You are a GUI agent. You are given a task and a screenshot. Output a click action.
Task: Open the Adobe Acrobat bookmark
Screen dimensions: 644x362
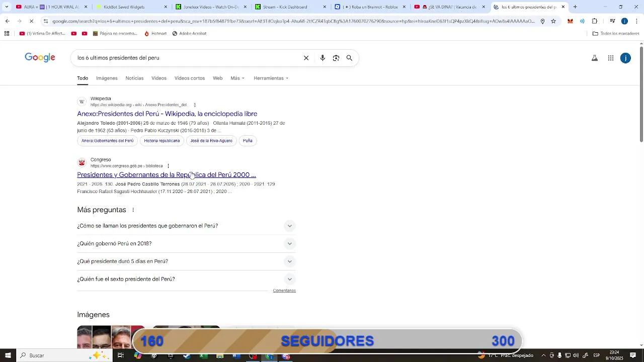click(x=189, y=34)
